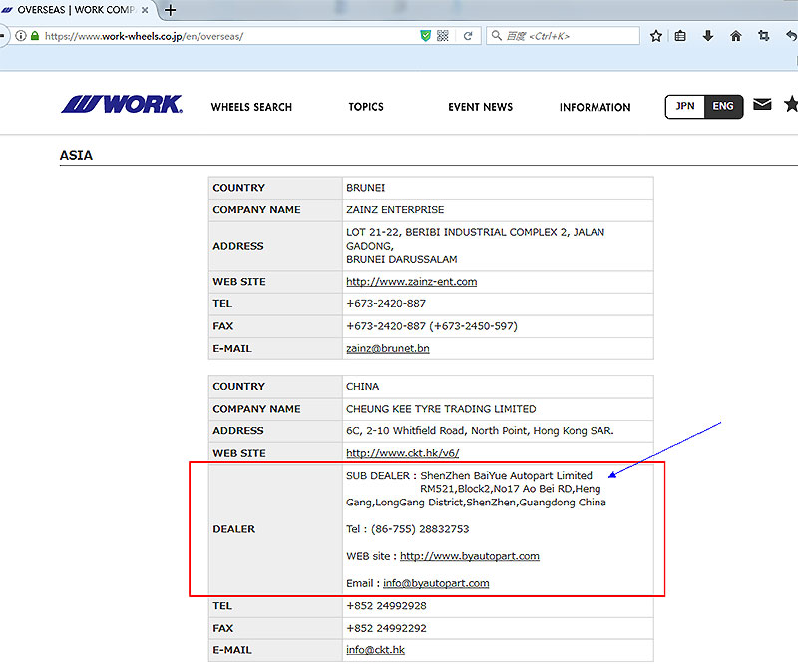Click the mail envelope icon in header
This screenshot has height=672, width=798.
coord(762,104)
